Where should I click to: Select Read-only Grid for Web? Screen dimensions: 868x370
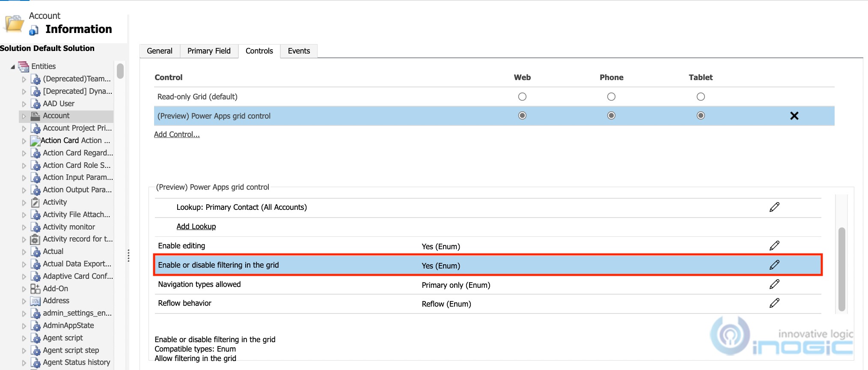[522, 97]
